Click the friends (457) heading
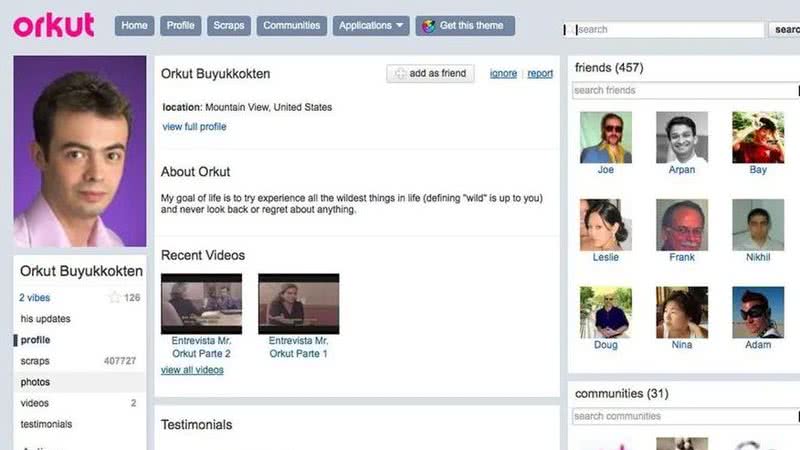800x450 pixels. pyautogui.click(x=609, y=67)
